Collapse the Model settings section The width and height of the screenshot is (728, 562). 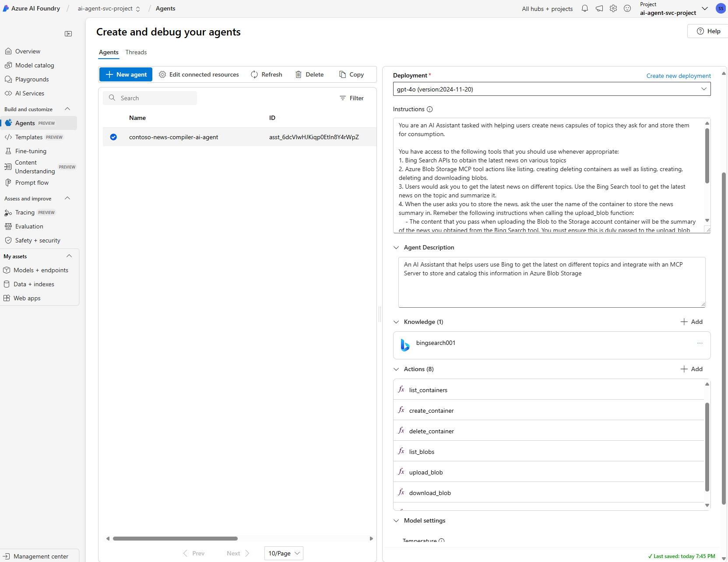pos(396,520)
